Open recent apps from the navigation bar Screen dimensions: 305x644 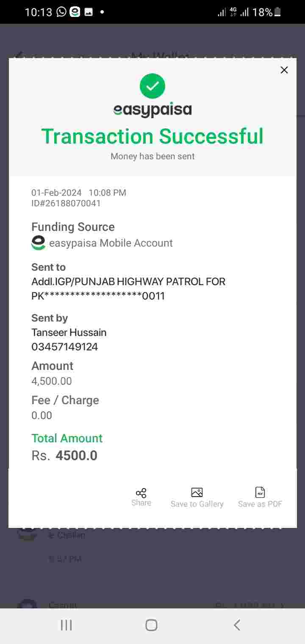(66, 625)
